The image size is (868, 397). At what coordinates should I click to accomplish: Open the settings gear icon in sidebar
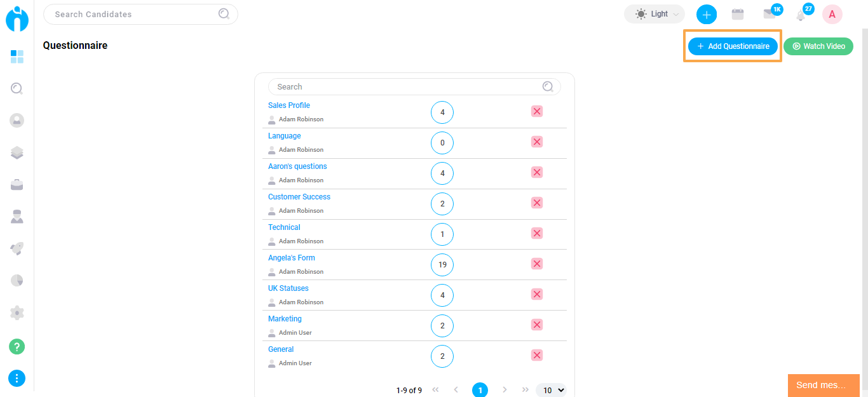tap(17, 313)
